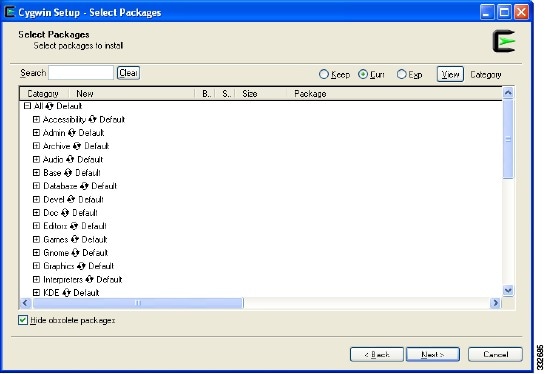Image resolution: width=545 pixels, height=374 pixels.
Task: Maximize the Cygwin Setup window
Action: coord(504,13)
